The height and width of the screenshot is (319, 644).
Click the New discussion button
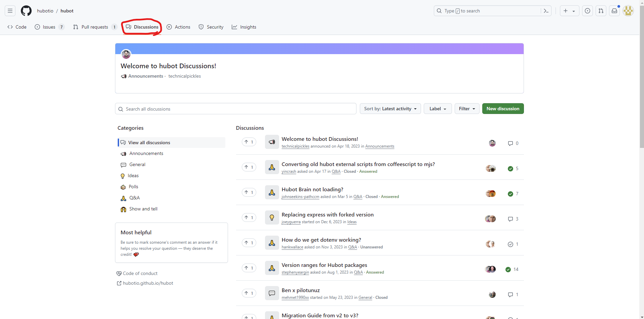click(x=503, y=109)
